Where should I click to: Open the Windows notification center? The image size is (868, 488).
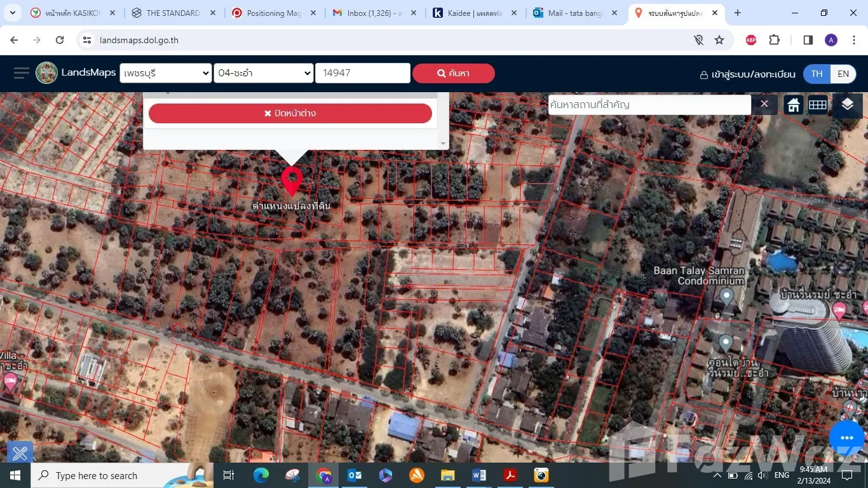tap(847, 475)
